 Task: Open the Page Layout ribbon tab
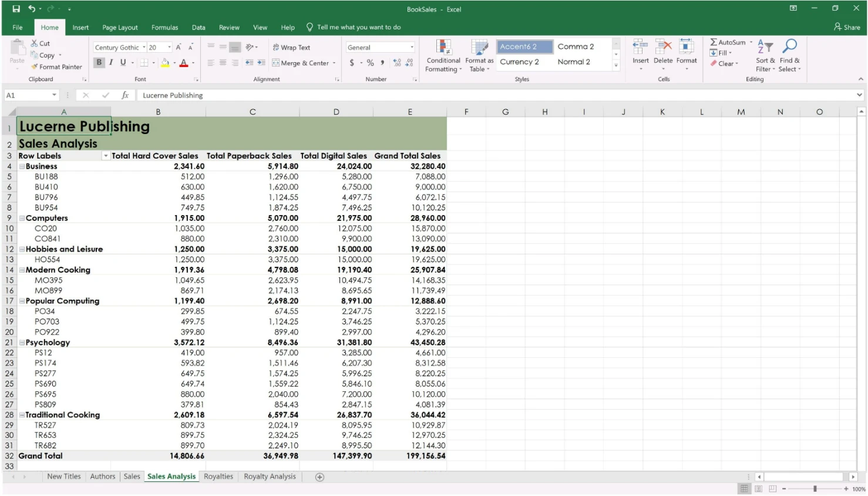pyautogui.click(x=120, y=28)
